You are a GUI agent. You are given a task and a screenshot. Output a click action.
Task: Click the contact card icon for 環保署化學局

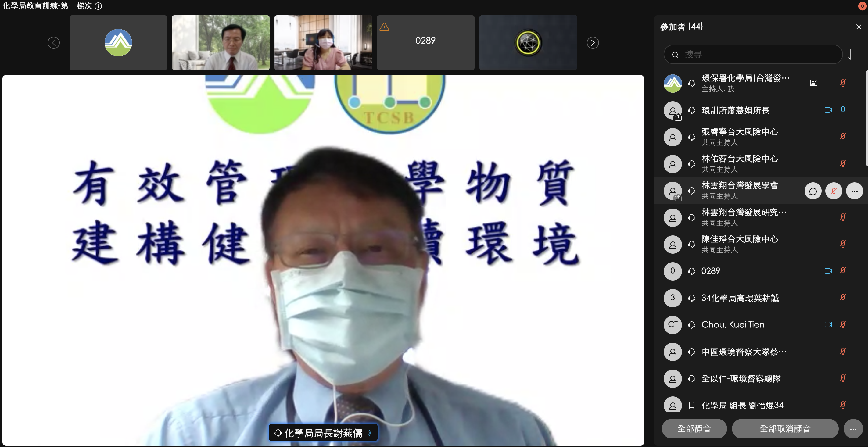(813, 83)
